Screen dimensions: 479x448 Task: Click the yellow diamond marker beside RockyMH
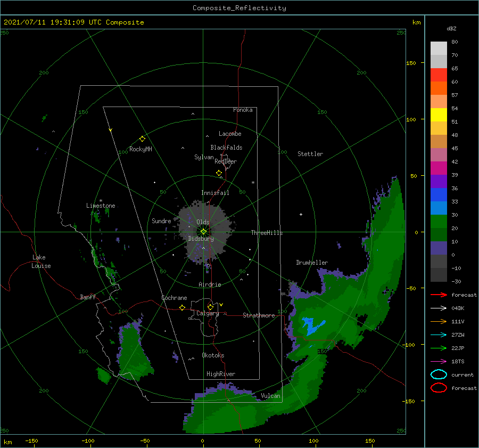[x=142, y=139]
